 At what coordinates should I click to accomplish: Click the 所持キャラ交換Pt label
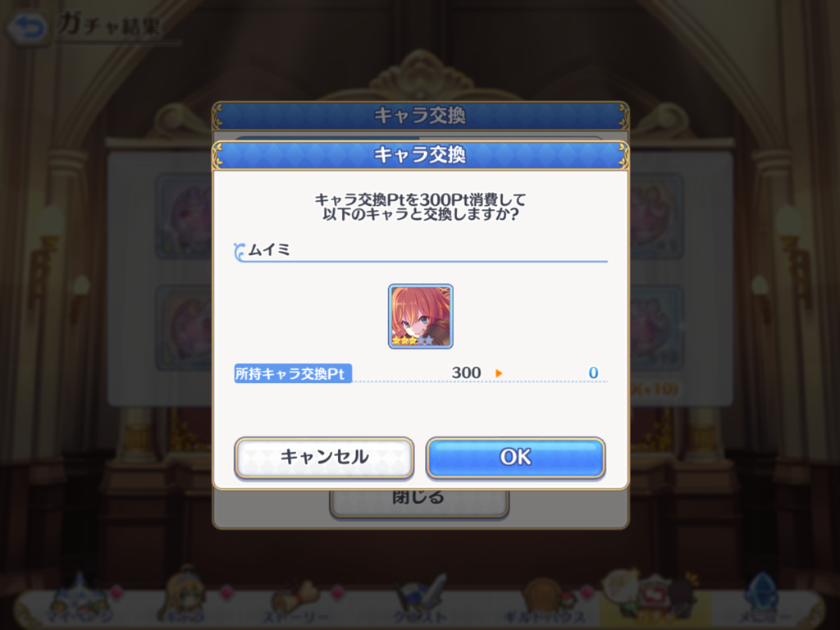click(x=293, y=373)
